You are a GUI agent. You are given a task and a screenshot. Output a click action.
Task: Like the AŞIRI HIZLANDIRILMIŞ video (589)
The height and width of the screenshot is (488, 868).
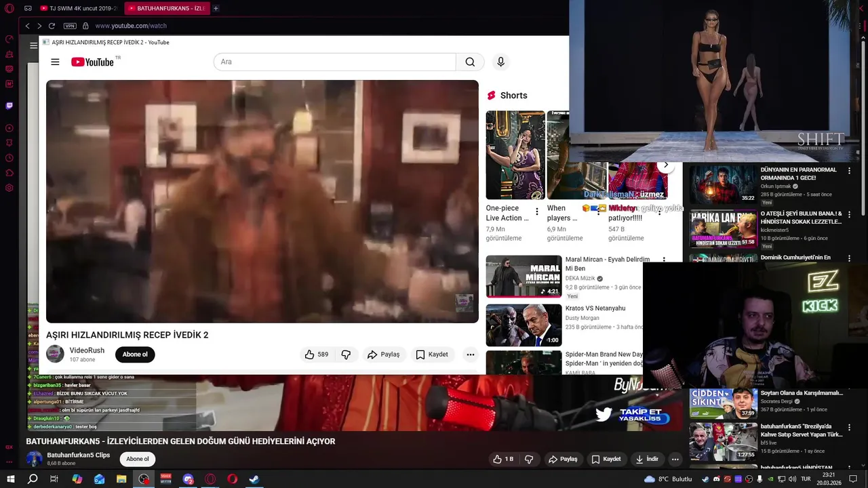point(316,354)
